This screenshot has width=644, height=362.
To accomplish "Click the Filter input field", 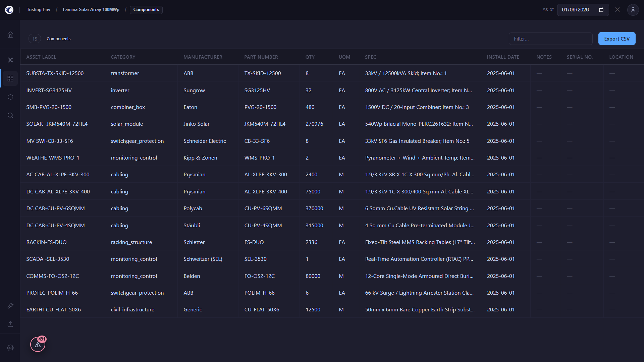I will coord(550,39).
